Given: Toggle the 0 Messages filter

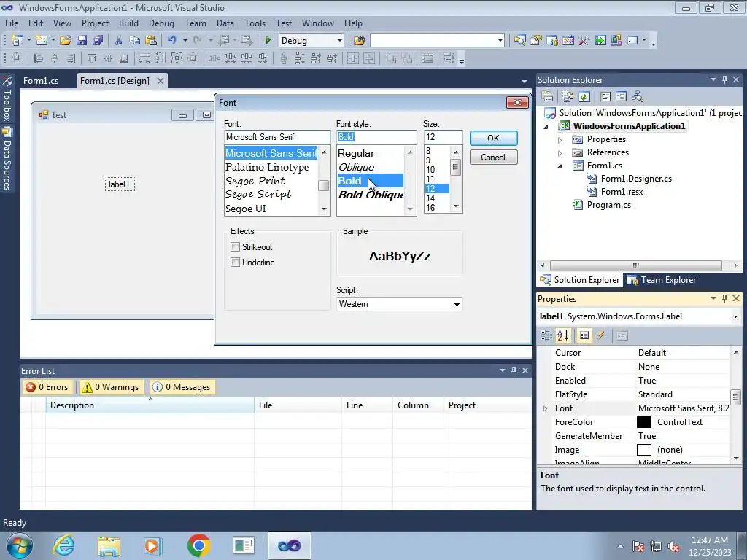Looking at the screenshot, I should click(182, 387).
